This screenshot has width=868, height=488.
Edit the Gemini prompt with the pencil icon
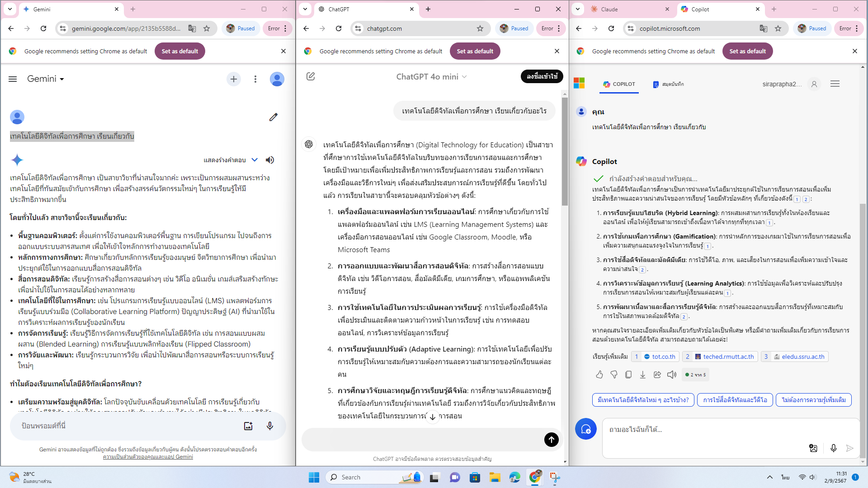coord(273,117)
